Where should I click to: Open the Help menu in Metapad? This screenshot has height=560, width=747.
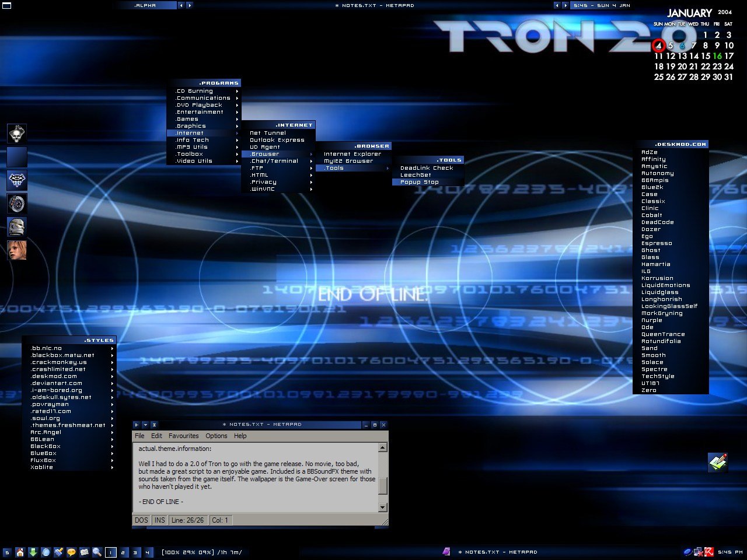(x=240, y=436)
